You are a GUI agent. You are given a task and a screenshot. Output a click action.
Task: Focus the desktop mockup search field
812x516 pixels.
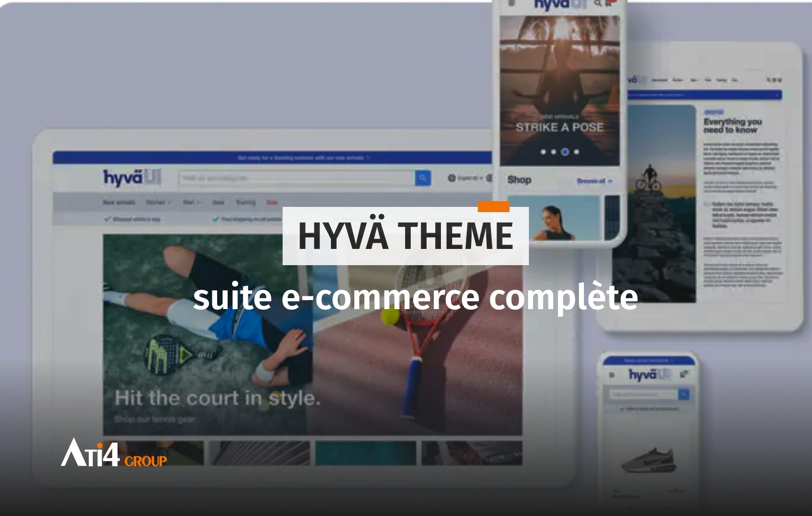[x=297, y=178]
